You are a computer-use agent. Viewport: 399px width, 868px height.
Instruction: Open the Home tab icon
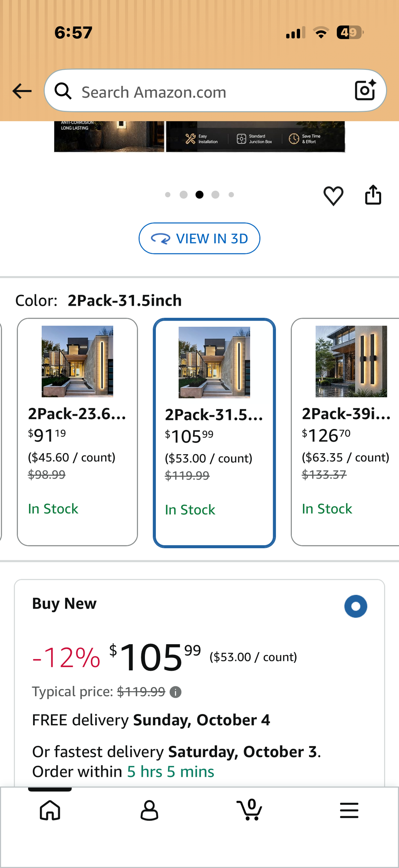[x=50, y=810]
